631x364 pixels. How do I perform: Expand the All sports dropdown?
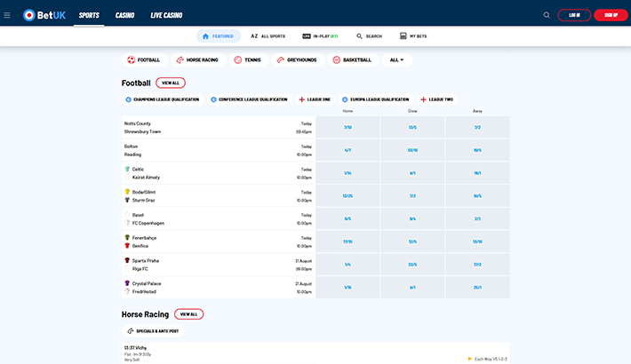click(397, 60)
